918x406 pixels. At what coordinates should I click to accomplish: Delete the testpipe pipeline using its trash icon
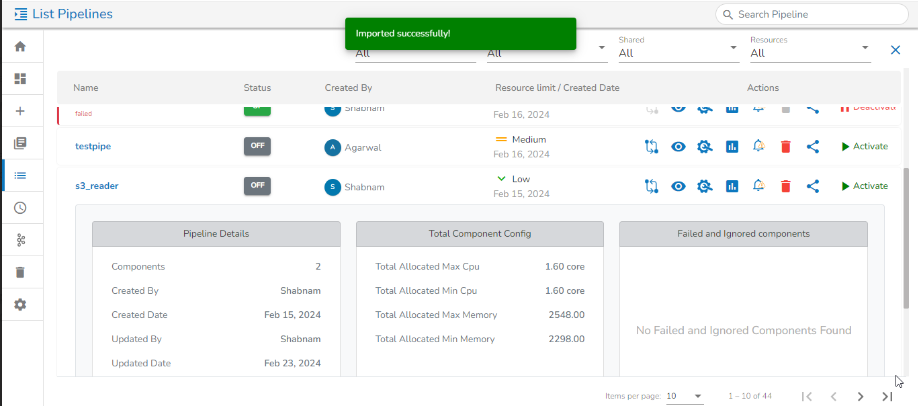785,146
